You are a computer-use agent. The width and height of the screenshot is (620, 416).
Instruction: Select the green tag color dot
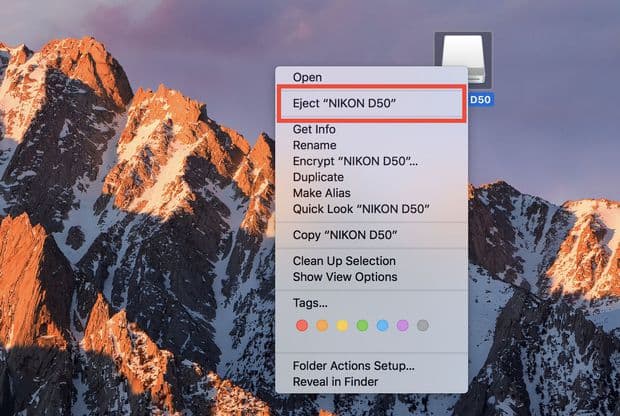point(363,326)
